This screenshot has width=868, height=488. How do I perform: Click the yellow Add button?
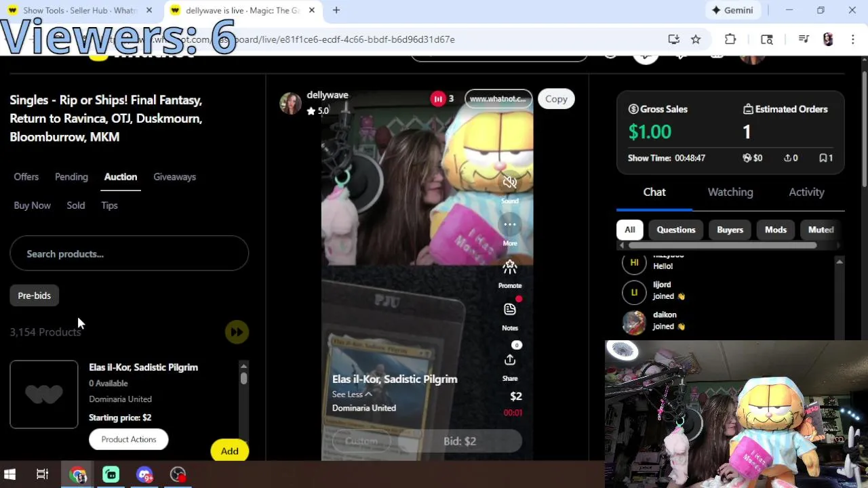tap(229, 451)
